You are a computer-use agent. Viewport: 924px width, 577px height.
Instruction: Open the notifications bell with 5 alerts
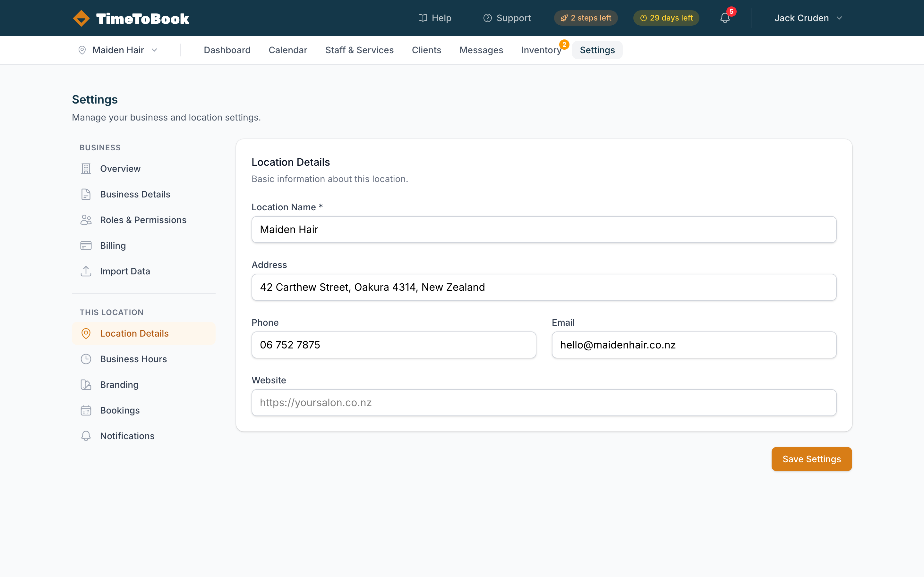724,18
